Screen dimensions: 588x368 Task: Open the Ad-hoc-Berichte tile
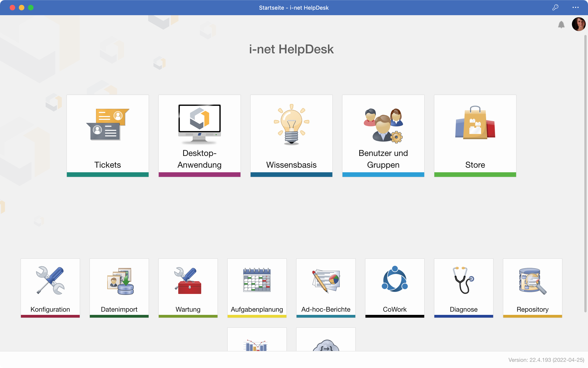[326, 288]
